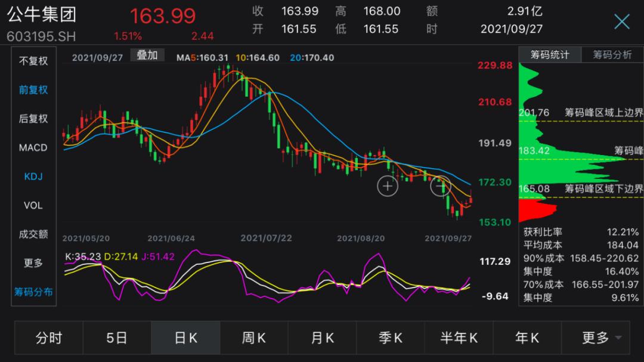Click the D:27.14 KDJ value
The image size is (644, 362).
tap(120, 257)
